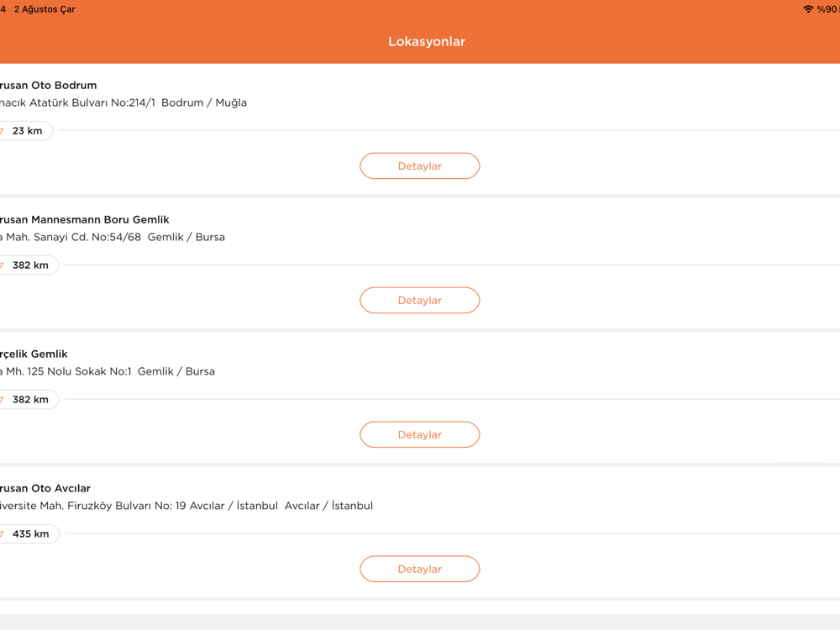Click the Atatürk Bulvarı No:214/1 address
840x630 pixels.
[123, 102]
